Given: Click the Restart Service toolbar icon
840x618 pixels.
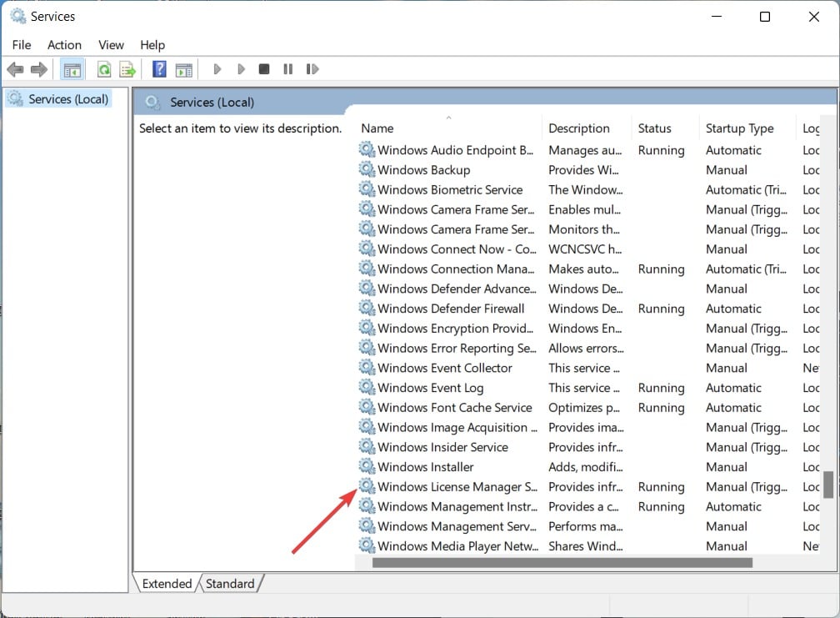Looking at the screenshot, I should click(312, 69).
